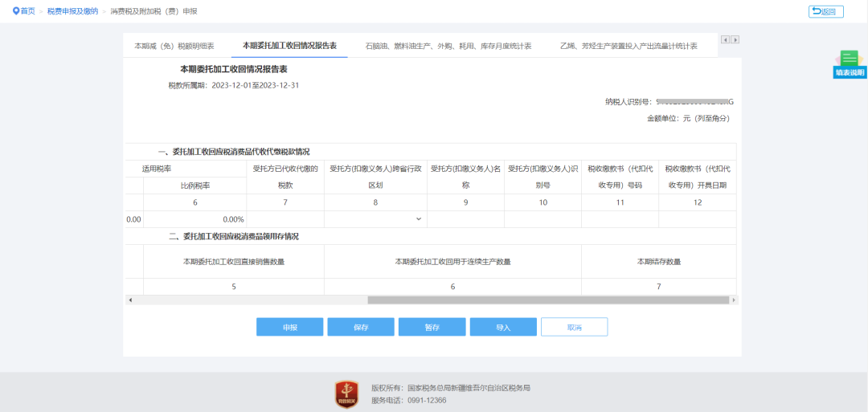Click the horizontal scrollbar thumb of the table

(547, 300)
